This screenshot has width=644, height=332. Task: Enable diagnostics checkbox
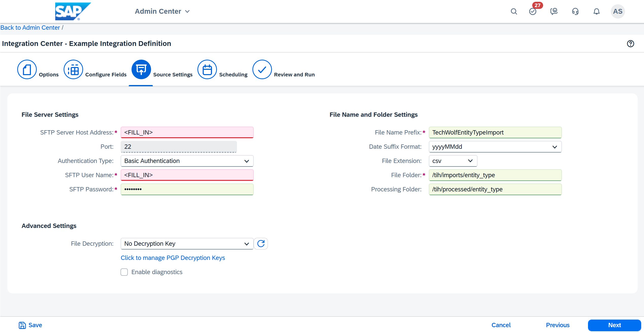[x=124, y=272]
